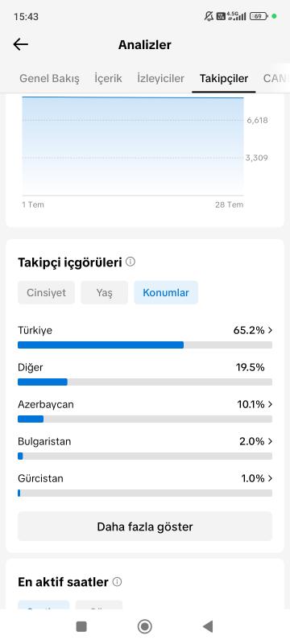Image resolution: width=290 pixels, height=644 pixels.
Task: Tap Android recent apps square button
Action: pos(81,626)
